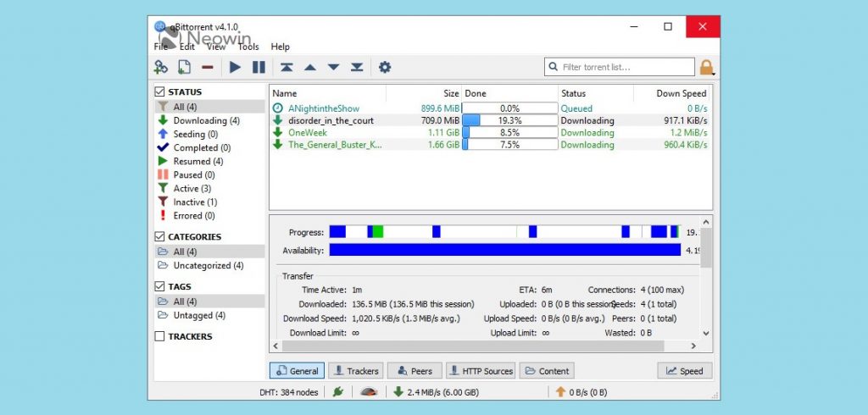868x415 pixels.
Task: Open the lock icon dropdown arrow
Action: click(714, 73)
